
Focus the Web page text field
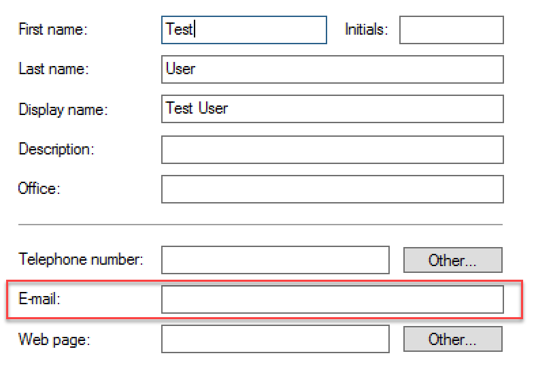click(x=275, y=339)
